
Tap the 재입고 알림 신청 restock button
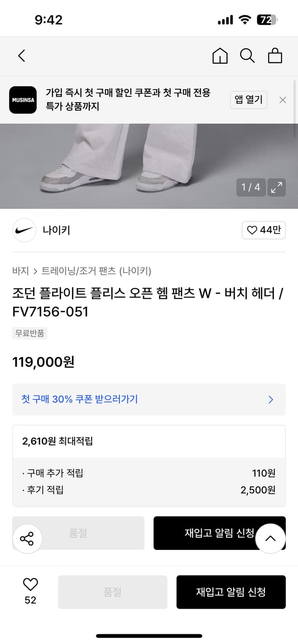231,592
